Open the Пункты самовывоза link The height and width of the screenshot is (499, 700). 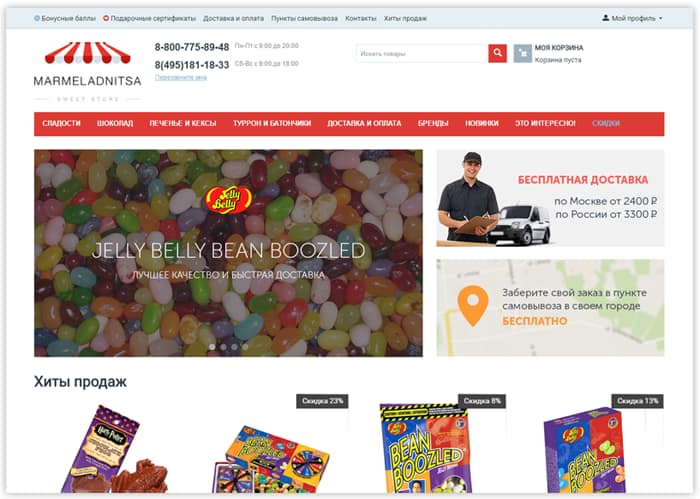(x=304, y=18)
